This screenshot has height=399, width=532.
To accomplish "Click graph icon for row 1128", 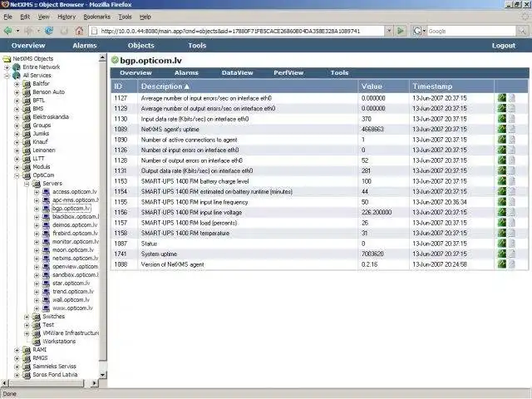I will pos(501,160).
